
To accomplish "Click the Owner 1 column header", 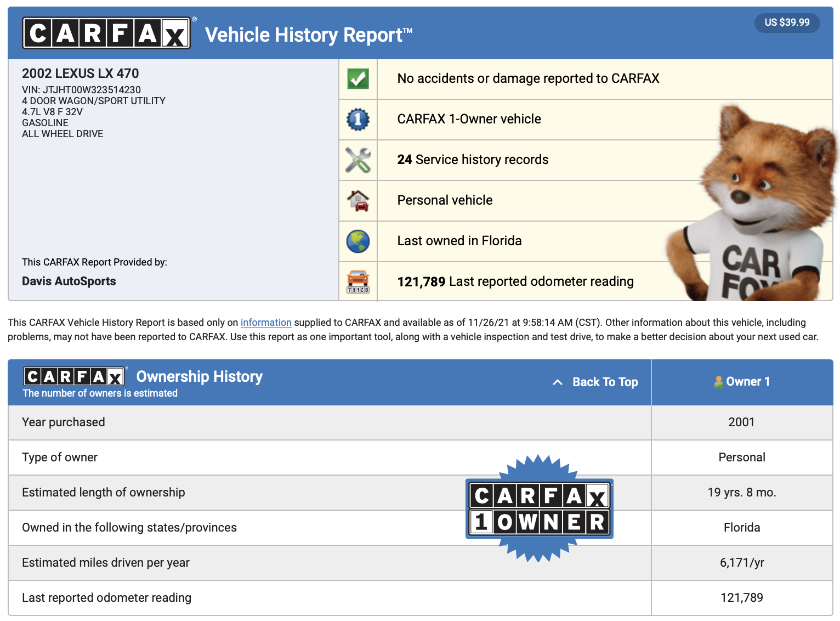I will tap(742, 382).
